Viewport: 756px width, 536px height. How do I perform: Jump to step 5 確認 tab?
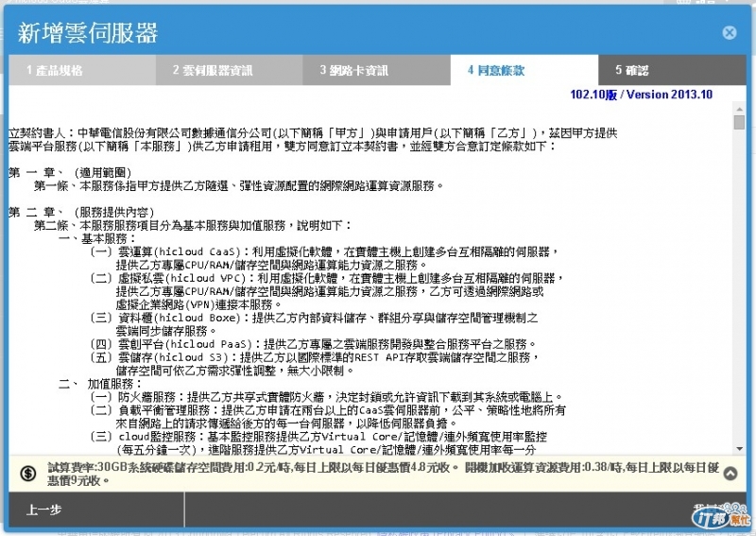point(672,71)
